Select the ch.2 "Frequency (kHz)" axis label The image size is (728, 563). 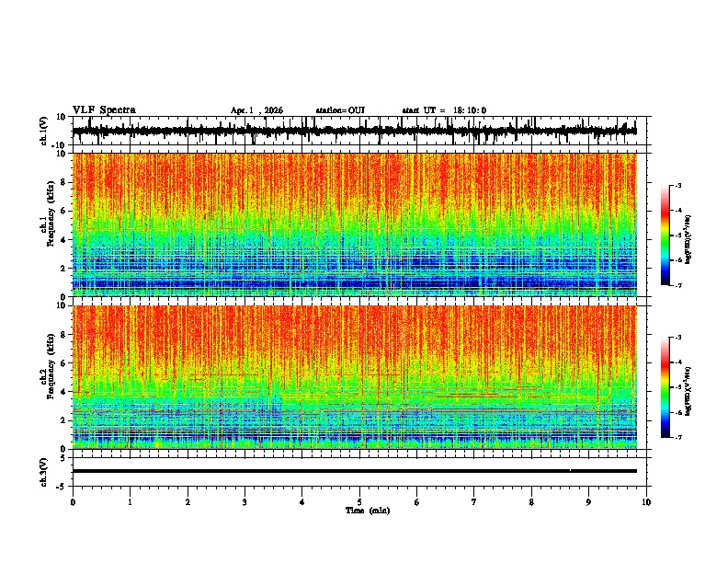coord(51,366)
